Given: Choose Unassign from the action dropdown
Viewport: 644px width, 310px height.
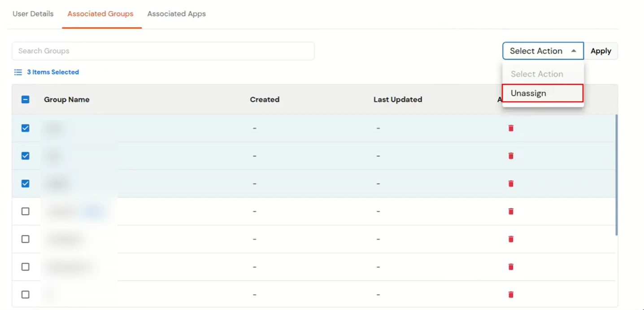Looking at the screenshot, I should coord(543,93).
